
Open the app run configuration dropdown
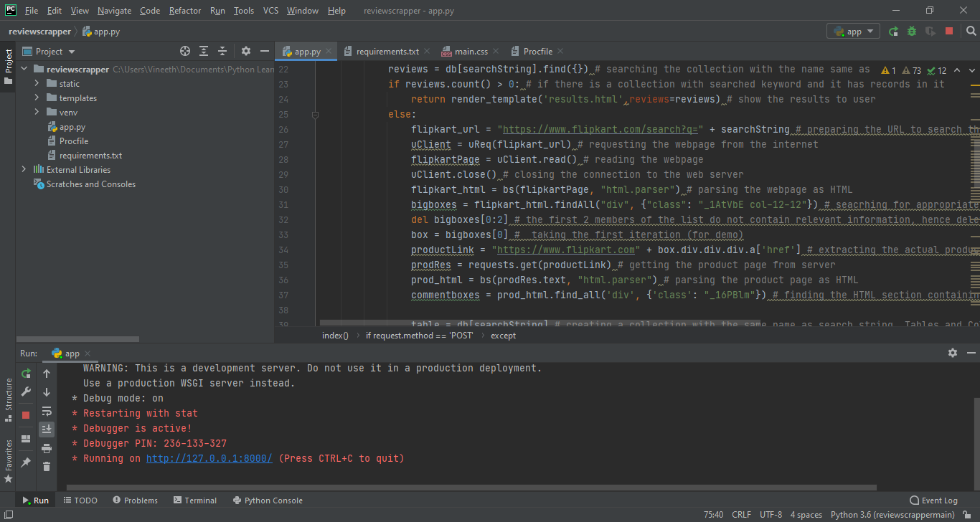(854, 32)
